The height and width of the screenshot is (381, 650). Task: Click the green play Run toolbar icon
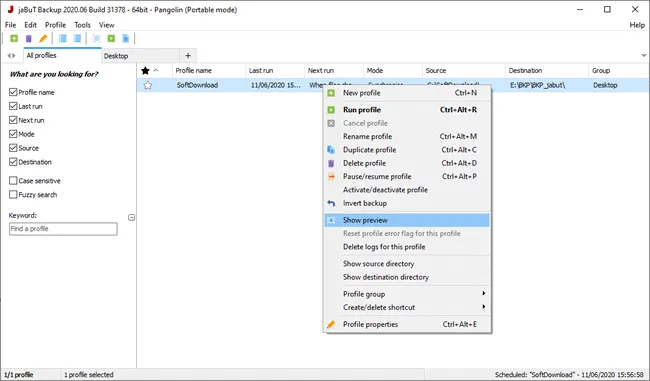click(x=111, y=39)
